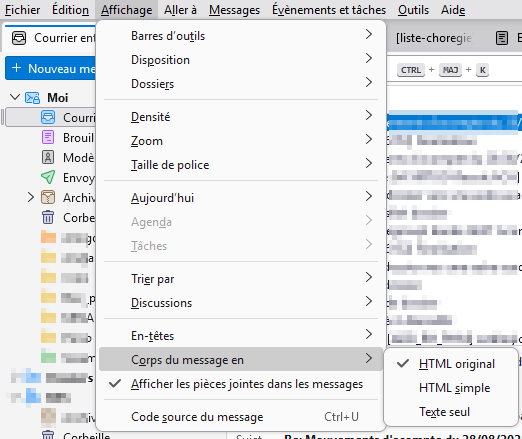Viewport: 522px width, 439px height.
Task: Expand the Archives folder chevron
Action: click(31, 197)
